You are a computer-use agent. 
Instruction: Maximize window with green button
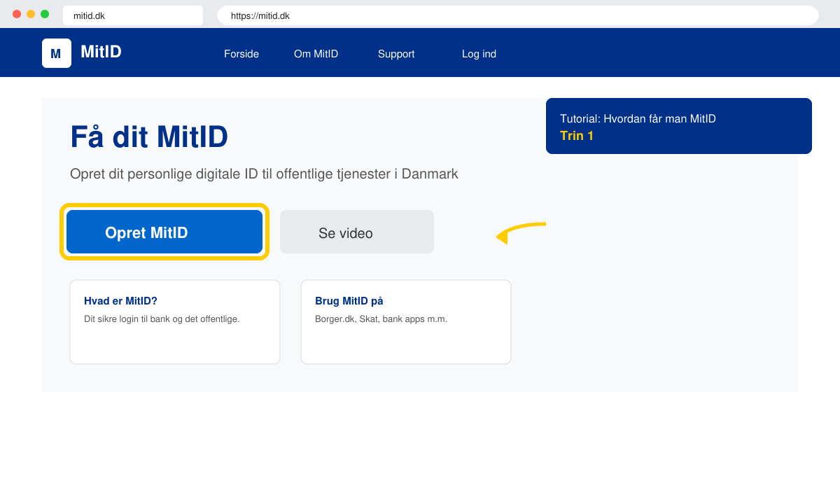(x=45, y=14)
